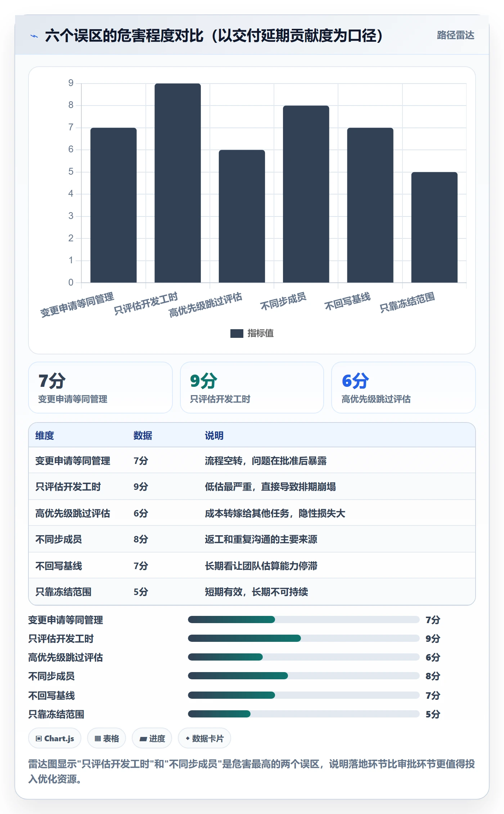The width and height of the screenshot is (504, 814).
Task: Select table cell 低估最严重，直接导致排期崩塌
Action: pos(270,487)
